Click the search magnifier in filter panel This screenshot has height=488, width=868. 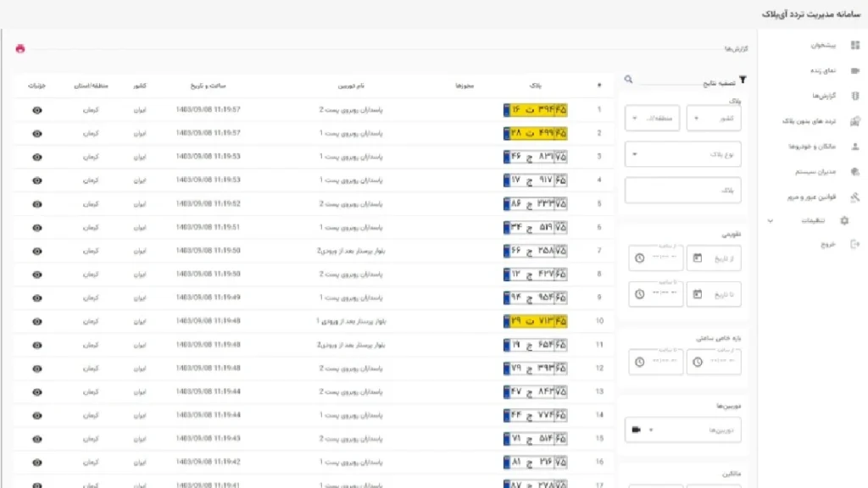628,80
